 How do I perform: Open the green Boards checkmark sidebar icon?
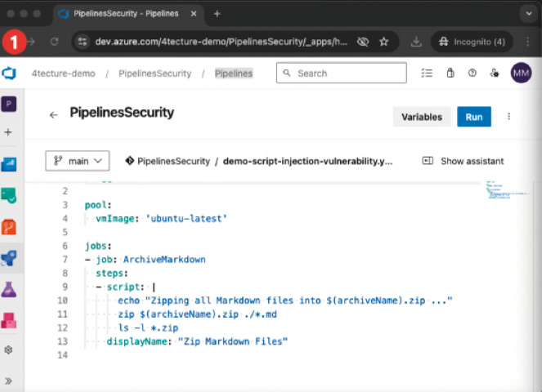coord(9,195)
